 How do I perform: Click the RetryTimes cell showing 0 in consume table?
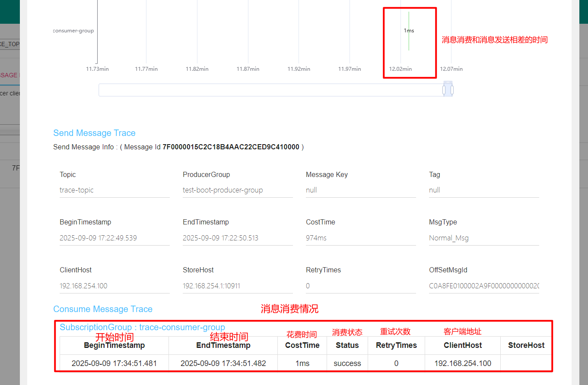[396, 363]
